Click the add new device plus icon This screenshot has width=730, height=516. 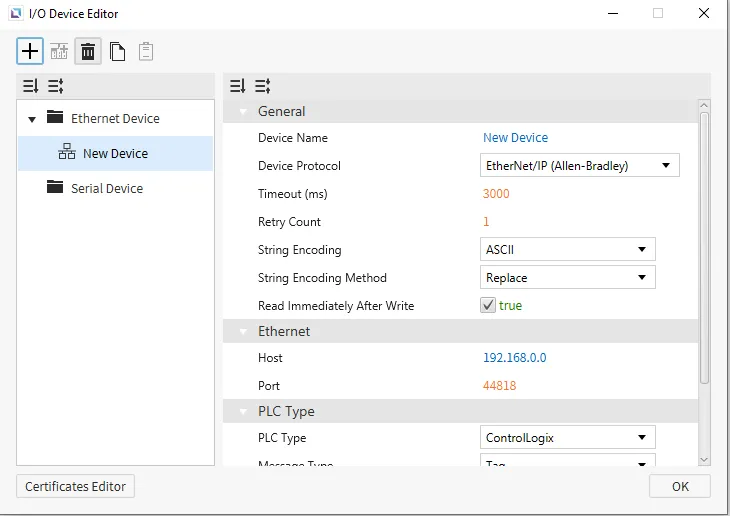click(31, 51)
